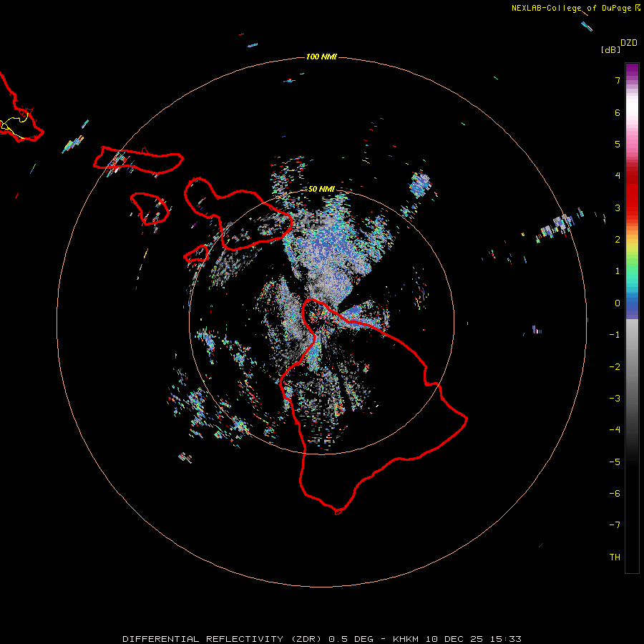Viewport: 644px width, 644px height.
Task: Click the 2 value on the ZDR colorbar
Action: (x=618, y=240)
